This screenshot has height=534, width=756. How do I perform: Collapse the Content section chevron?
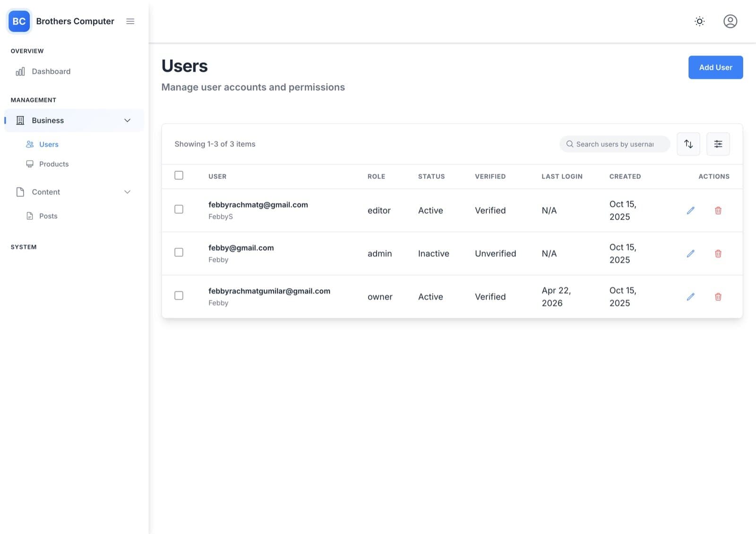click(127, 192)
